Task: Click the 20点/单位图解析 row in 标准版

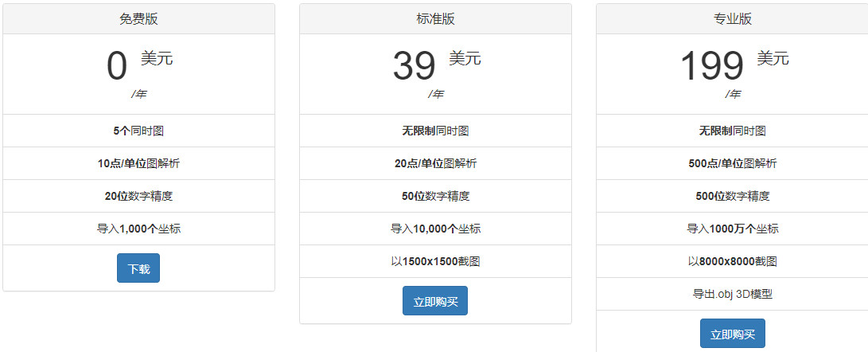Action: click(x=435, y=163)
